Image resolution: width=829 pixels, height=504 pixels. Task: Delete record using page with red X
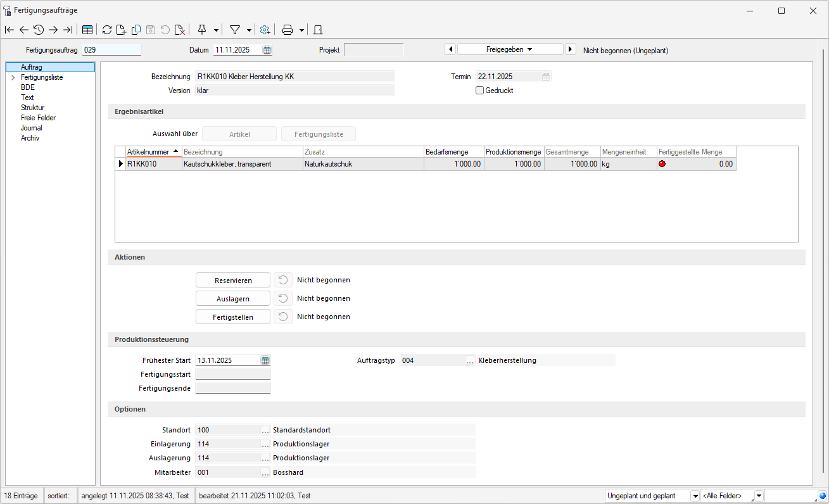click(180, 30)
